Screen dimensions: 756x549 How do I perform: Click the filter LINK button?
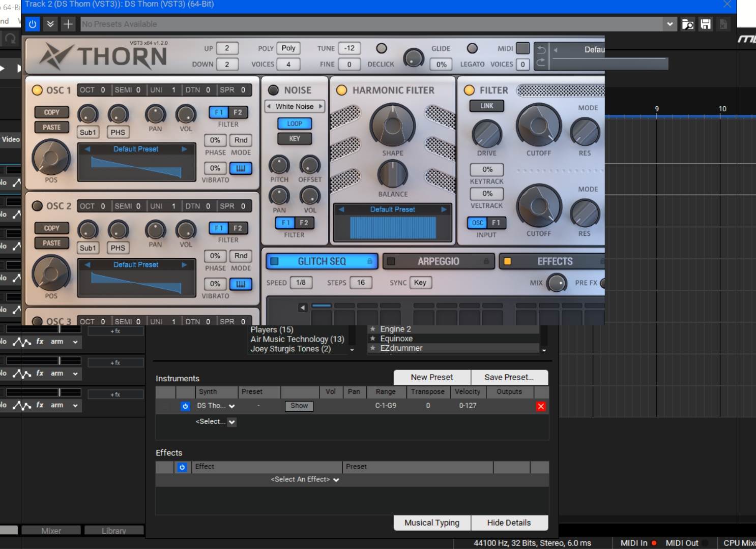(487, 106)
